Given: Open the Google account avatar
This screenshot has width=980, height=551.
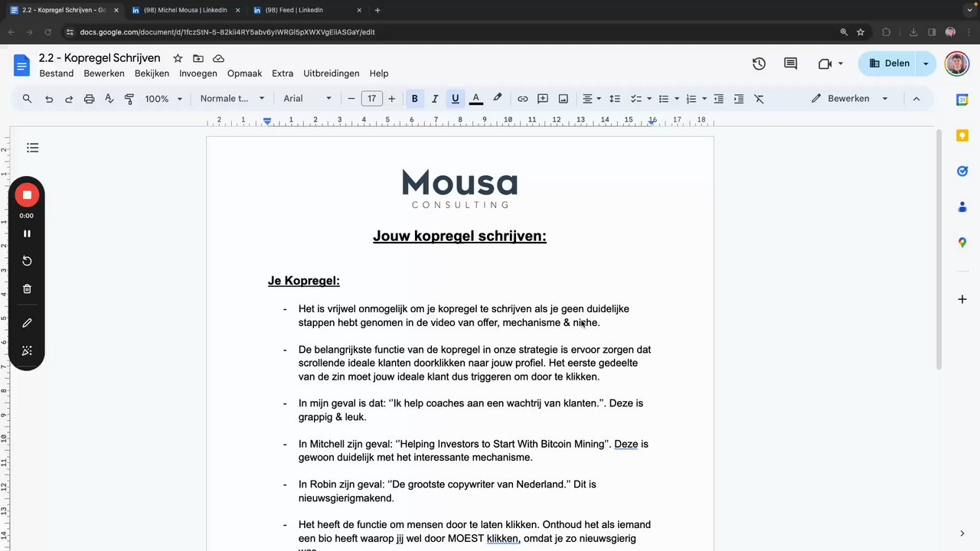Looking at the screenshot, I should (x=957, y=64).
